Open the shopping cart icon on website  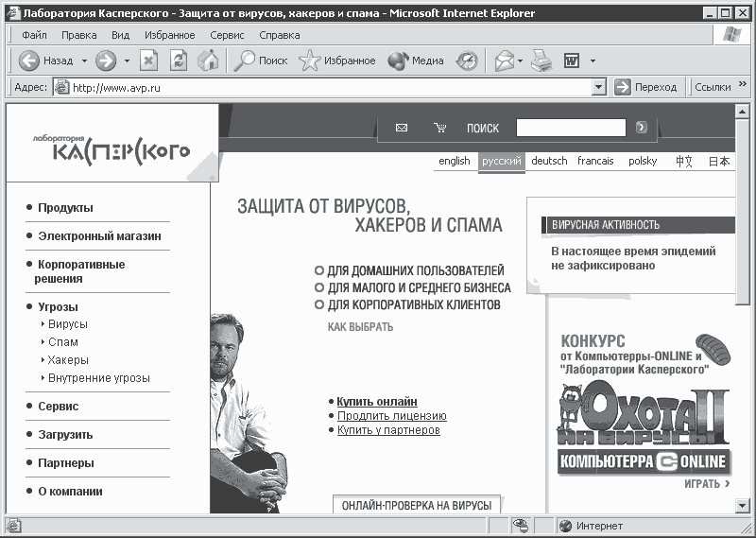pos(439,128)
